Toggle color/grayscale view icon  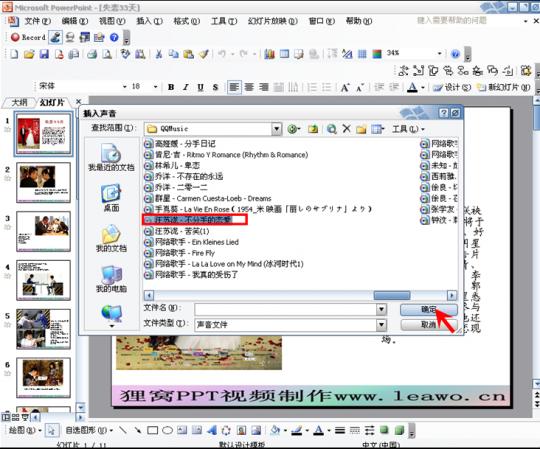click(x=377, y=54)
